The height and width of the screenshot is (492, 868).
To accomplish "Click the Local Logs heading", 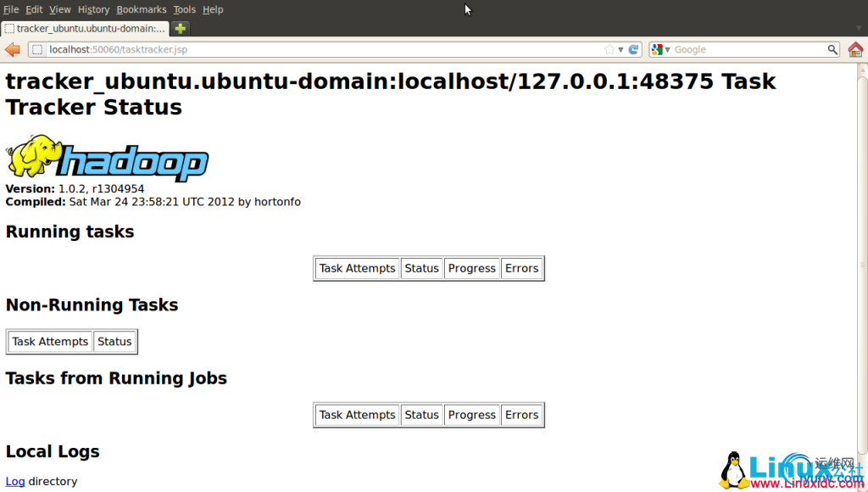I will point(53,451).
